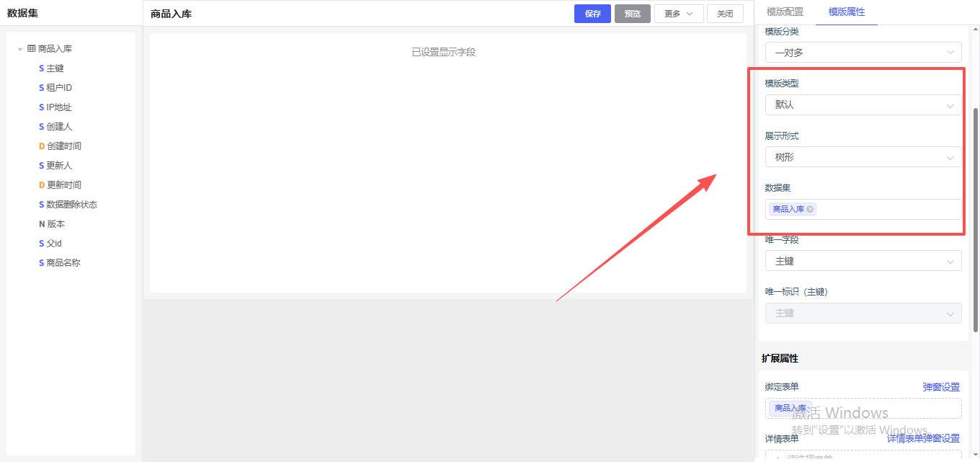This screenshot has height=462, width=980.
Task: Expand the 唯一字段 dropdown
Action: pos(863,261)
